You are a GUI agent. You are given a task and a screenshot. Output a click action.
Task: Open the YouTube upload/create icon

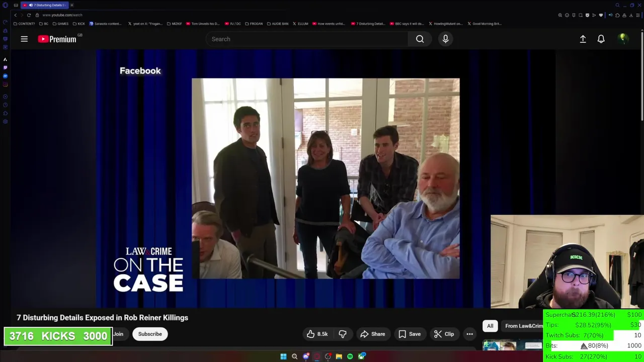pos(583,39)
